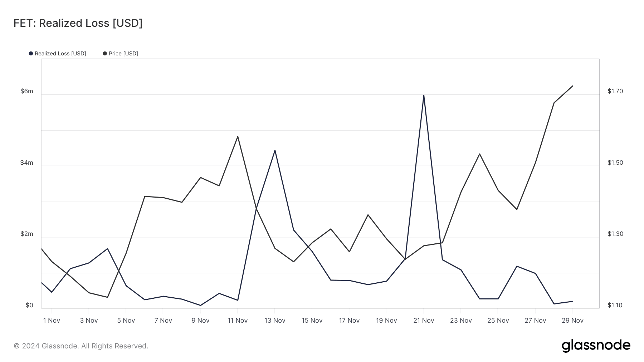The width and height of the screenshot is (644, 362).
Task: Click the realized loss peak on 21 Nov
Action: coord(424,95)
